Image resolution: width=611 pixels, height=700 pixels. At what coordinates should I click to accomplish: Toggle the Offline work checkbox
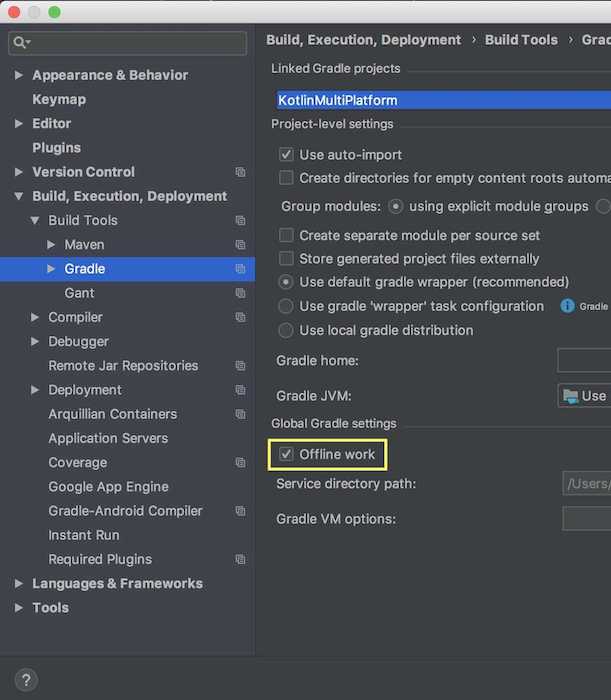click(286, 454)
